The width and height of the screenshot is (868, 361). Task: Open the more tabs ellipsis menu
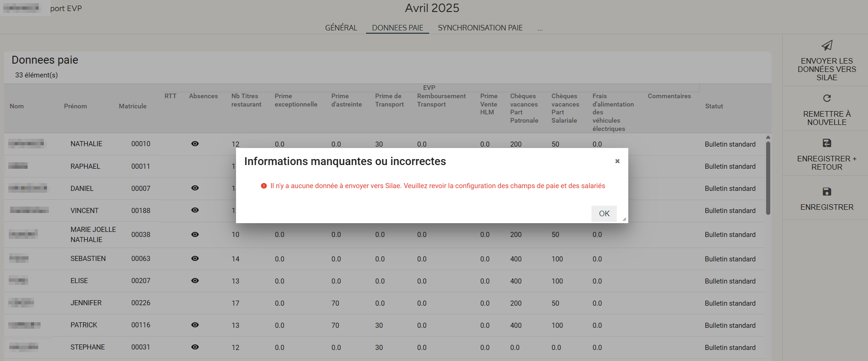[x=540, y=28]
